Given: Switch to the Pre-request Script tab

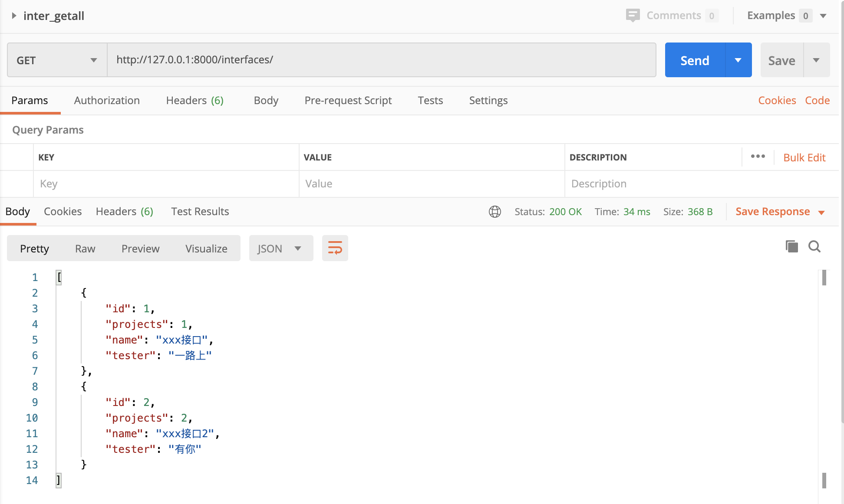Looking at the screenshot, I should pos(348,100).
